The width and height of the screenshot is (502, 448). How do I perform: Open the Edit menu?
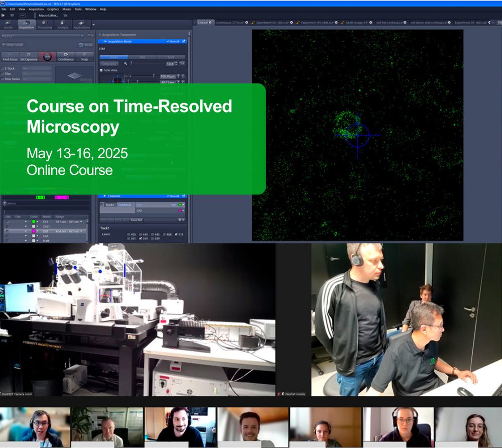pos(13,9)
